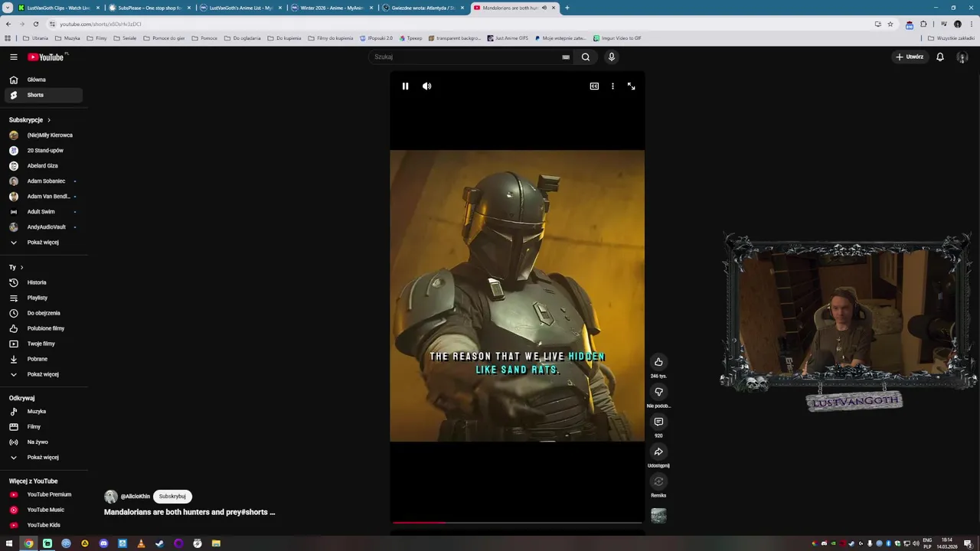The width and height of the screenshot is (980, 551).
Task: Open Do obejrzenia watch later
Action: click(43, 313)
